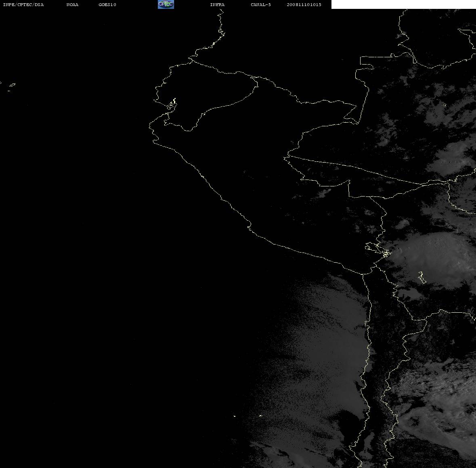The height and width of the screenshot is (468, 476).
Task: Click the INPE/CPTEC/DSA header label
Action: 23,4
